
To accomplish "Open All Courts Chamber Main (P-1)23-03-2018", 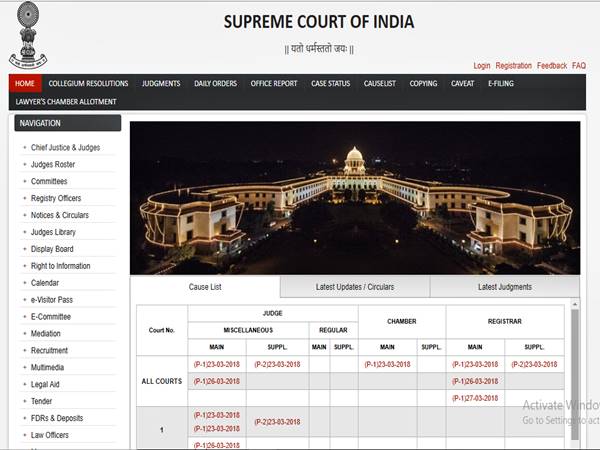I will pos(387,364).
